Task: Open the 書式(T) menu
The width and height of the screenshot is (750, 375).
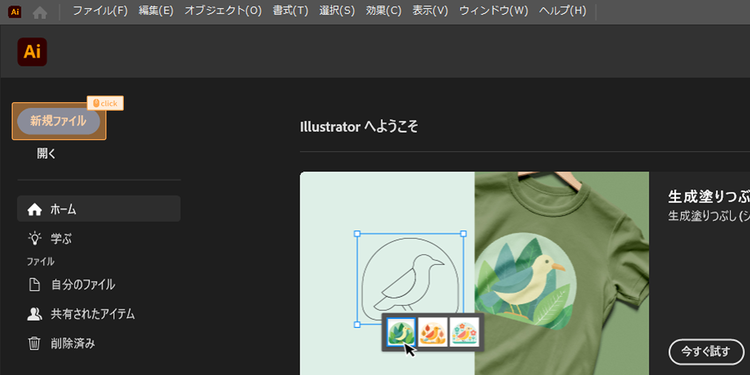Action: (290, 11)
